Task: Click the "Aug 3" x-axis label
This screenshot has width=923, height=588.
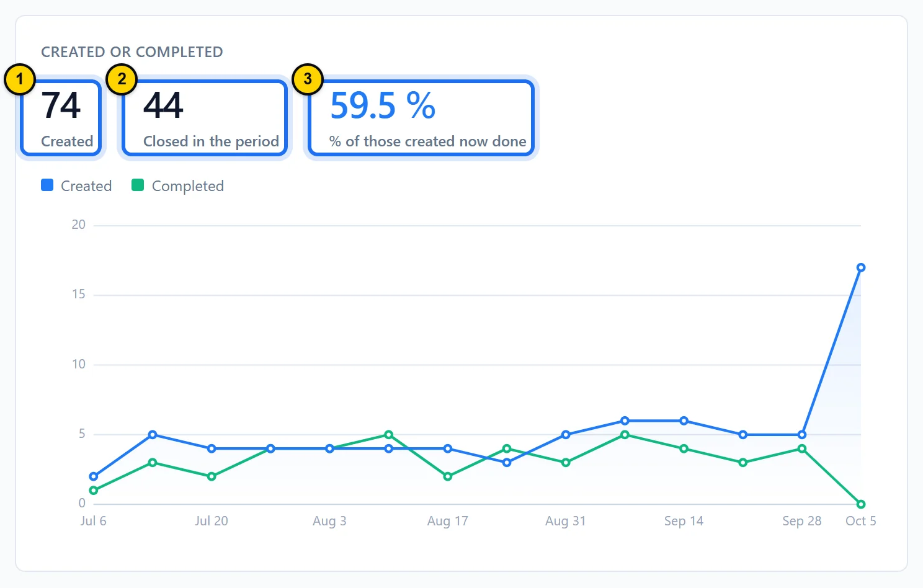Action: tap(329, 521)
